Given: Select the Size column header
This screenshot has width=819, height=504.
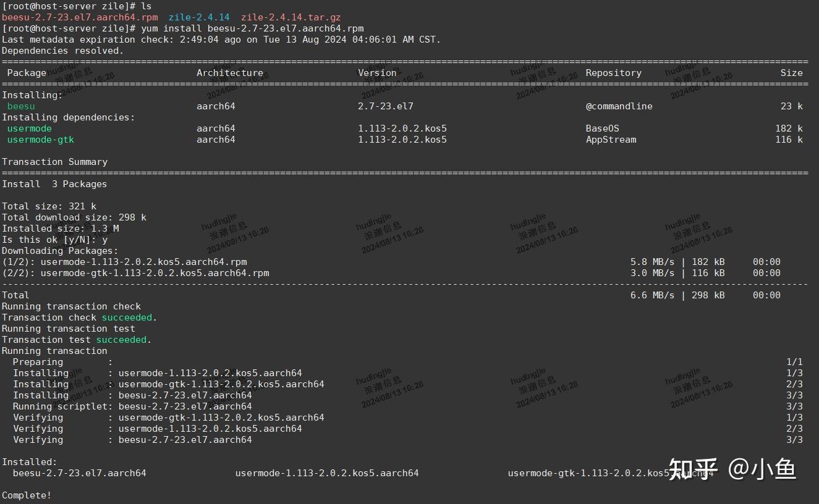Looking at the screenshot, I should coord(791,72).
